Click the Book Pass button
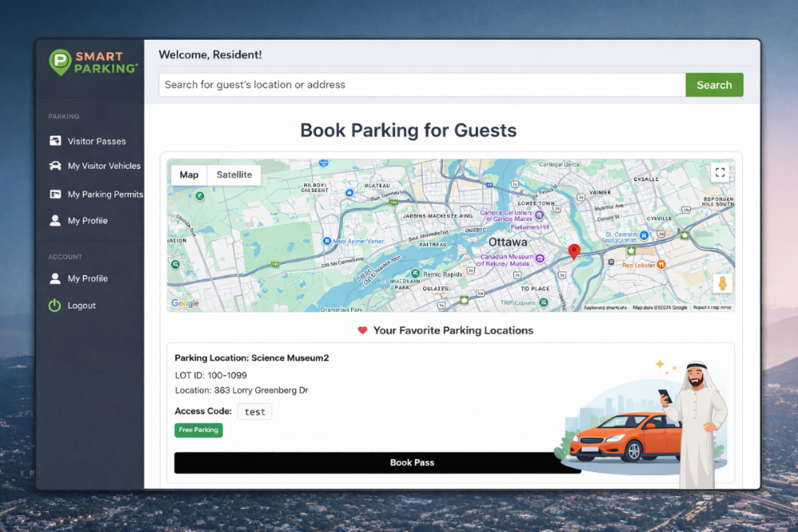798x532 pixels. (412, 463)
